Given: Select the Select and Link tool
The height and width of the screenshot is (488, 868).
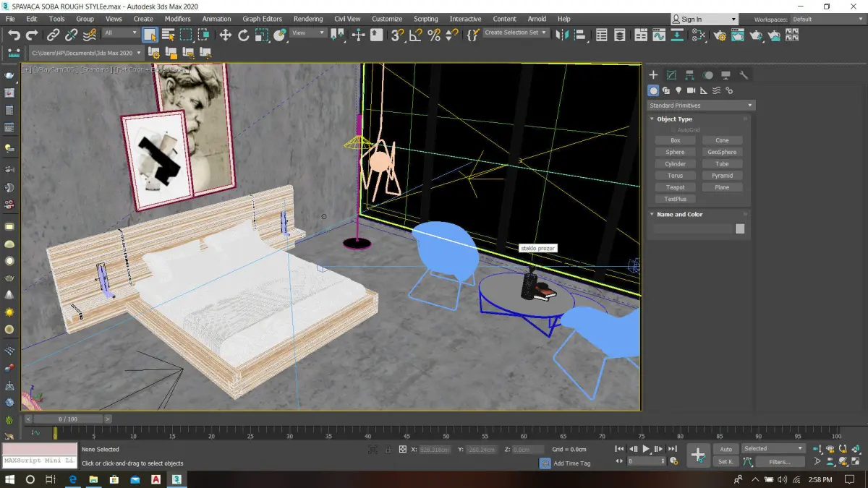Looking at the screenshot, I should coord(54,35).
